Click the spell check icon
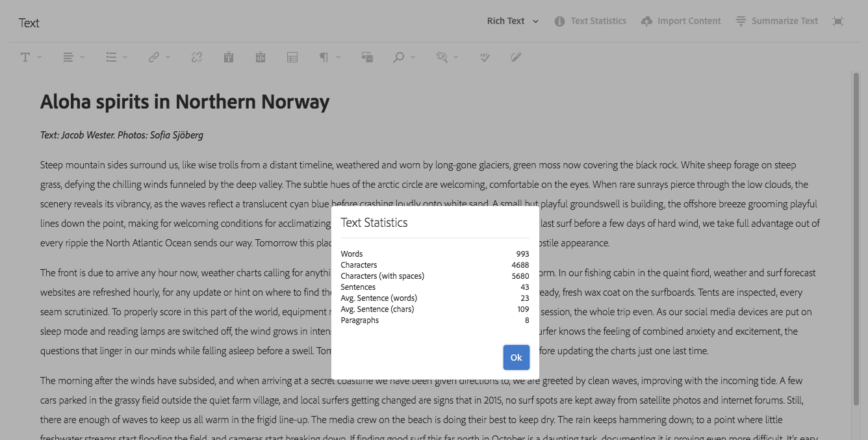Viewport: 868px width, 440px height. (x=484, y=57)
